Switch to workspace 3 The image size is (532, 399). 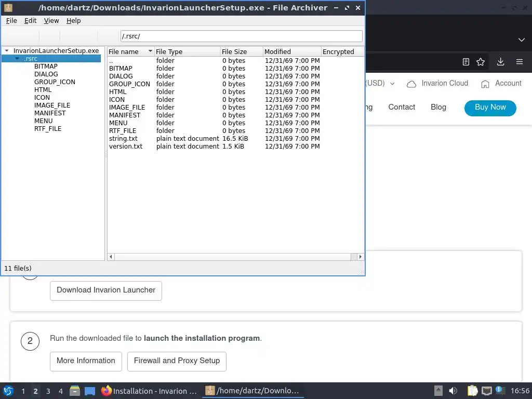coord(48,391)
